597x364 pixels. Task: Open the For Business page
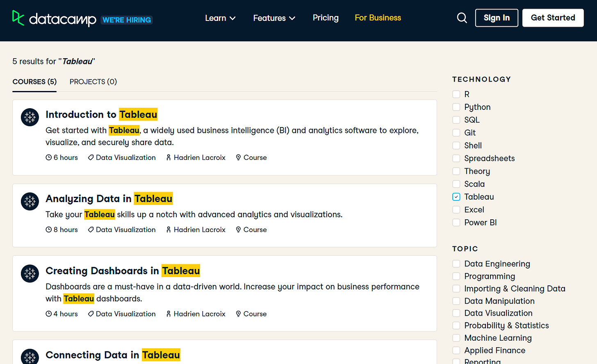(x=378, y=18)
